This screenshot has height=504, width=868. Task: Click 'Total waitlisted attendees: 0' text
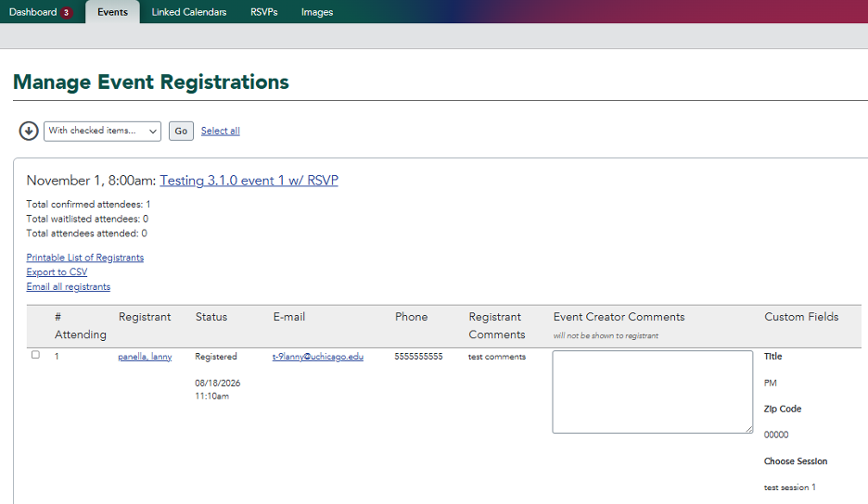[x=87, y=219]
